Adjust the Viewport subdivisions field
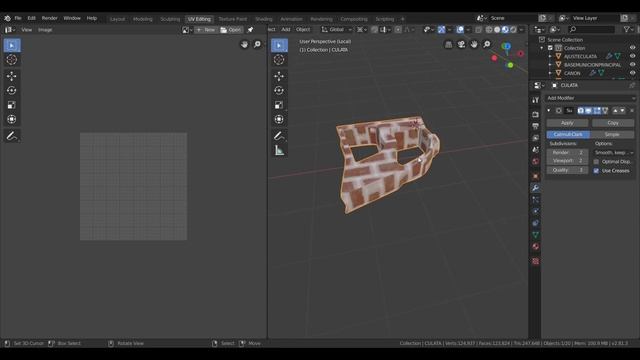Viewport: 640px width, 360px height. pos(567,161)
